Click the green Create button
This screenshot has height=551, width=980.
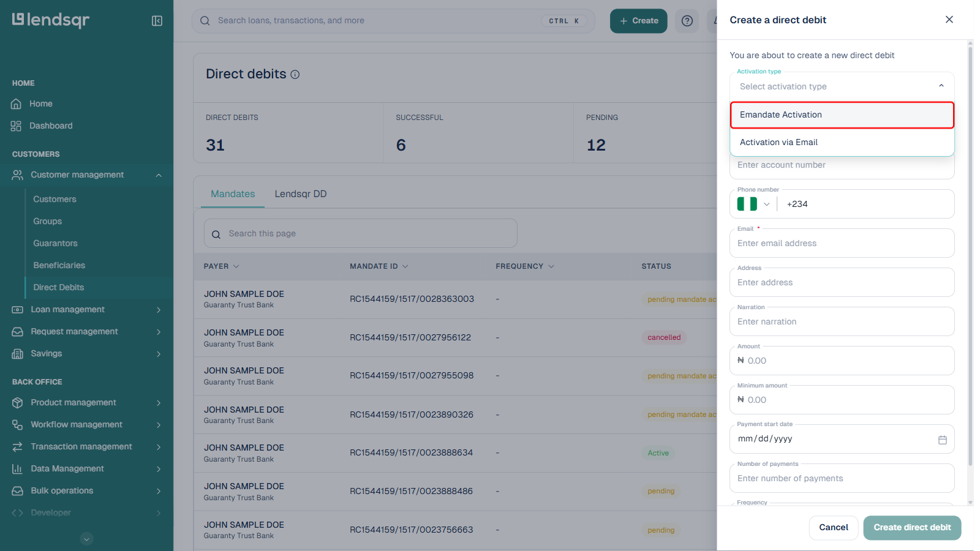pyautogui.click(x=639, y=21)
